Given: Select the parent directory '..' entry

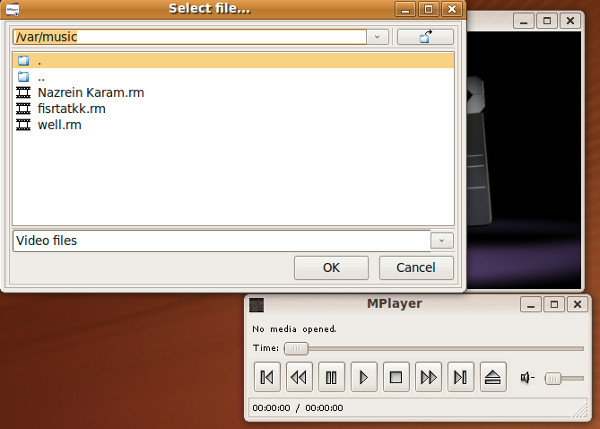Looking at the screenshot, I should point(233,77).
